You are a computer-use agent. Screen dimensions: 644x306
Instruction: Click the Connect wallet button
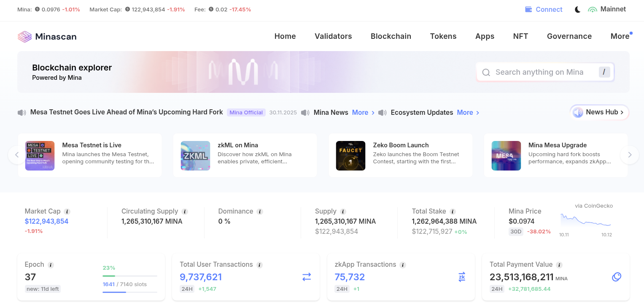coord(544,9)
